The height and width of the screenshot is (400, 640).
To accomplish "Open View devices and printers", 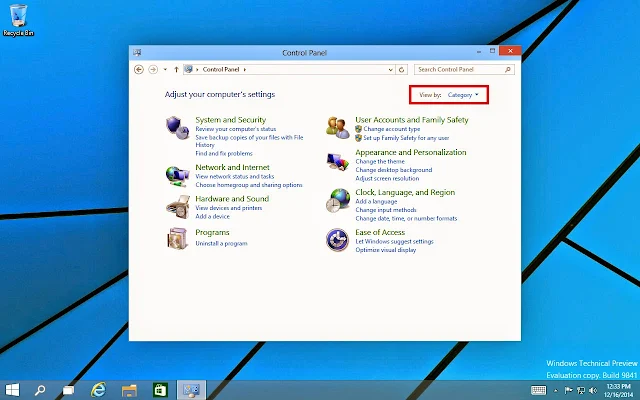I will tap(229, 208).
